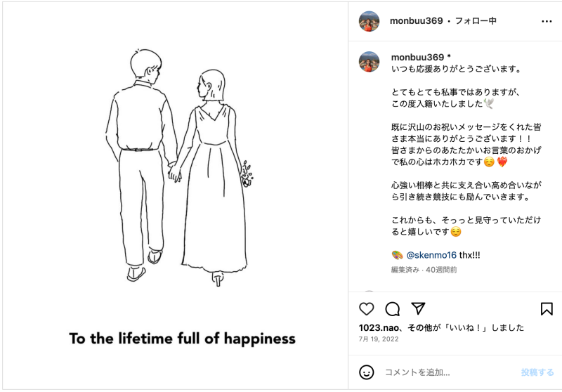The image size is (562, 392).
Task: Open the monbuu369 username in post header
Action: click(416, 21)
